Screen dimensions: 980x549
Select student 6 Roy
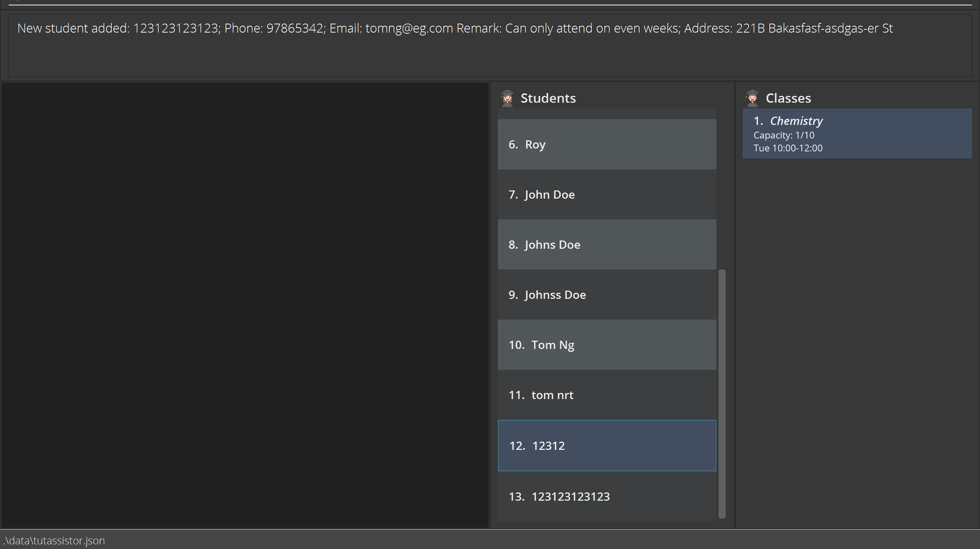(x=606, y=145)
